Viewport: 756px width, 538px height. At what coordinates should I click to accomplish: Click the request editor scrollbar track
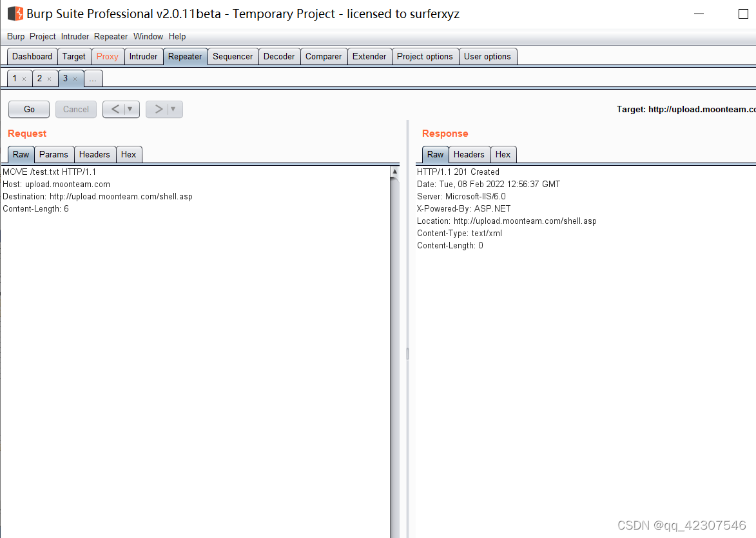click(394, 357)
